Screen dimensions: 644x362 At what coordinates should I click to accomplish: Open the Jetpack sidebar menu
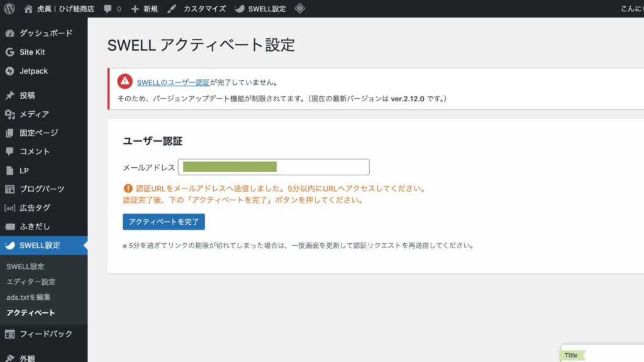(33, 71)
